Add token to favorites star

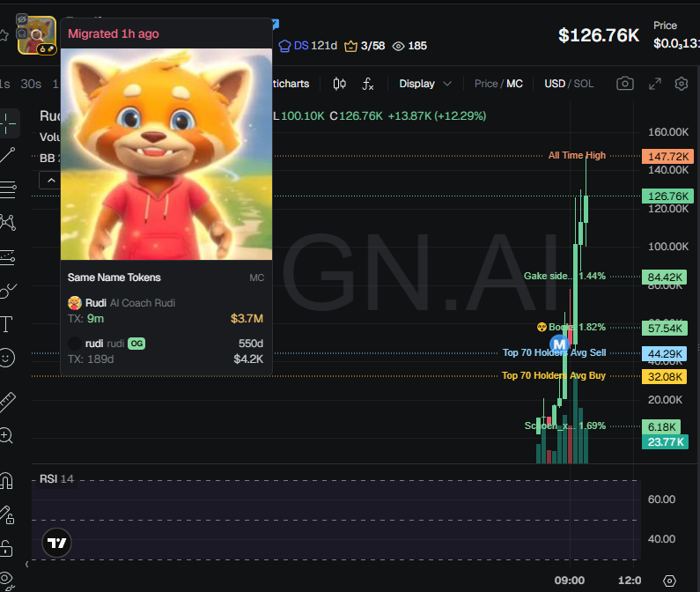(4, 36)
